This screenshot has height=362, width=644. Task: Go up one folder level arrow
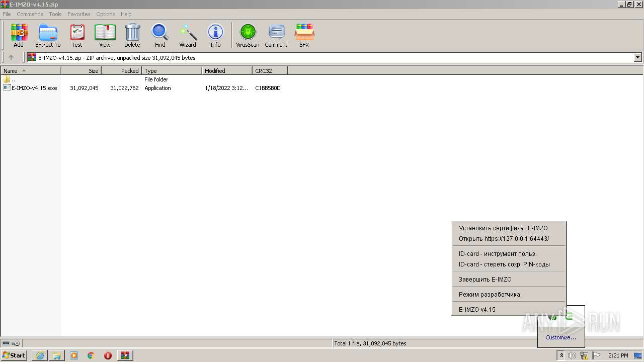tap(11, 57)
